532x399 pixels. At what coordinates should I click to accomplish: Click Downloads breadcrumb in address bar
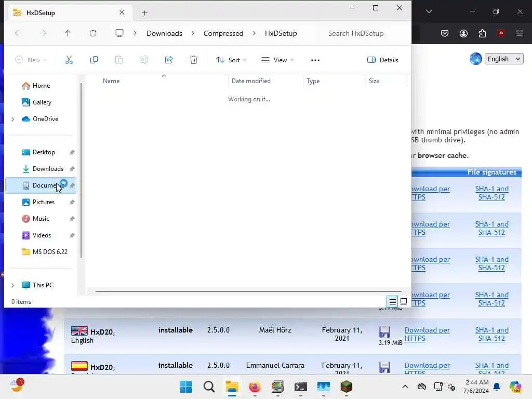tap(165, 33)
